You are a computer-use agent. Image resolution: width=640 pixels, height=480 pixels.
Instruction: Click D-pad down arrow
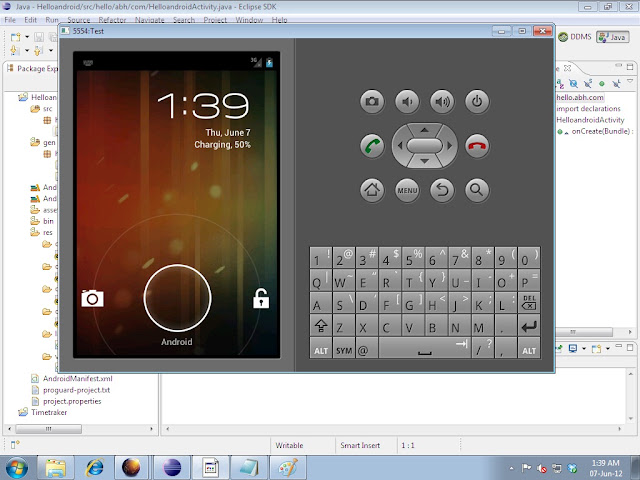(424, 162)
